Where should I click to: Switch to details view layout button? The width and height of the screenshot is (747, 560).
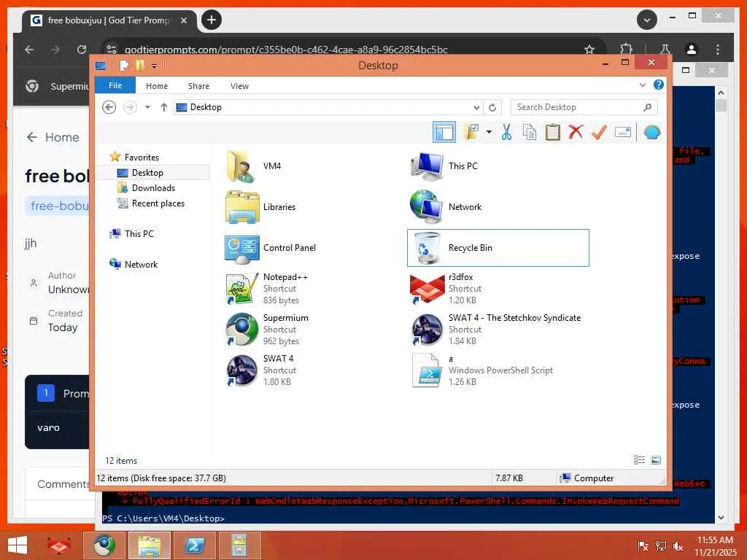pyautogui.click(x=639, y=460)
